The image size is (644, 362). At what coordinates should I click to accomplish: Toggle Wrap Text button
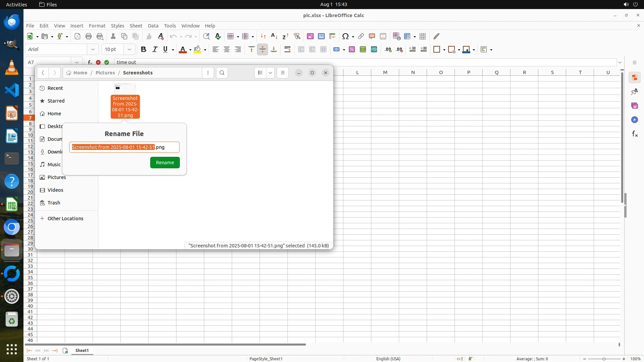(287, 49)
